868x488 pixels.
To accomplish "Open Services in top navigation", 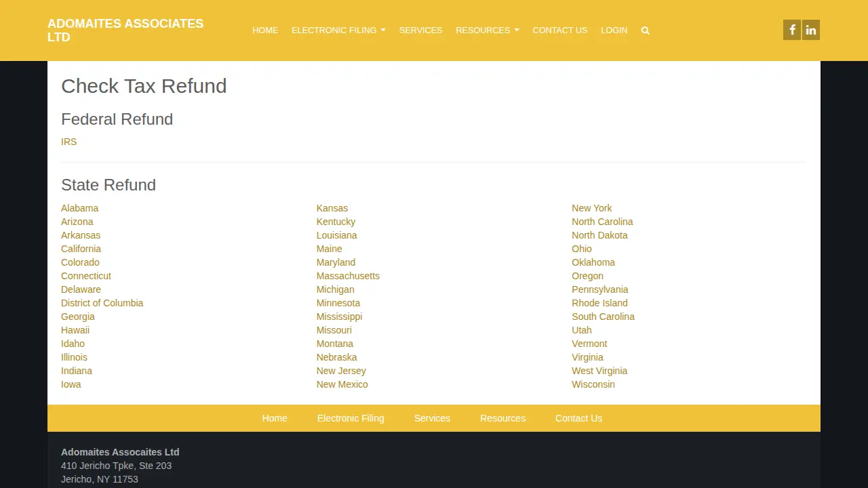I will (x=420, y=30).
